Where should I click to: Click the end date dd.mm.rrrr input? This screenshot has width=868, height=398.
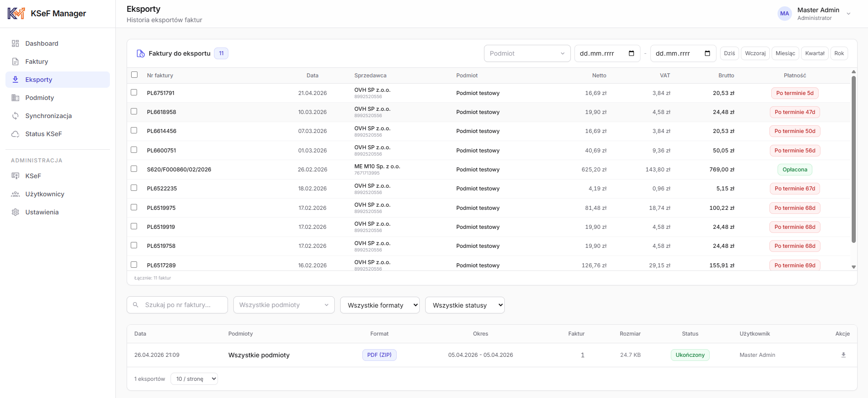tap(683, 53)
